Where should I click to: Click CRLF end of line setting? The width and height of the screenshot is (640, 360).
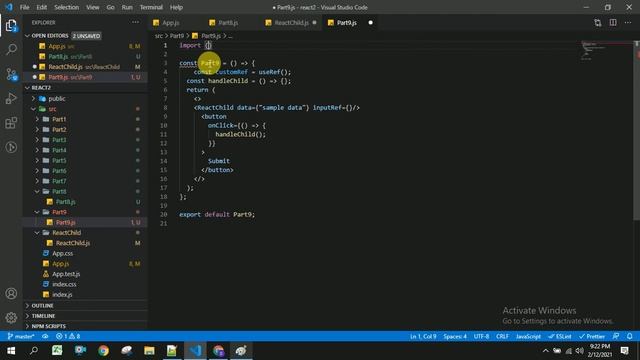[x=502, y=336]
